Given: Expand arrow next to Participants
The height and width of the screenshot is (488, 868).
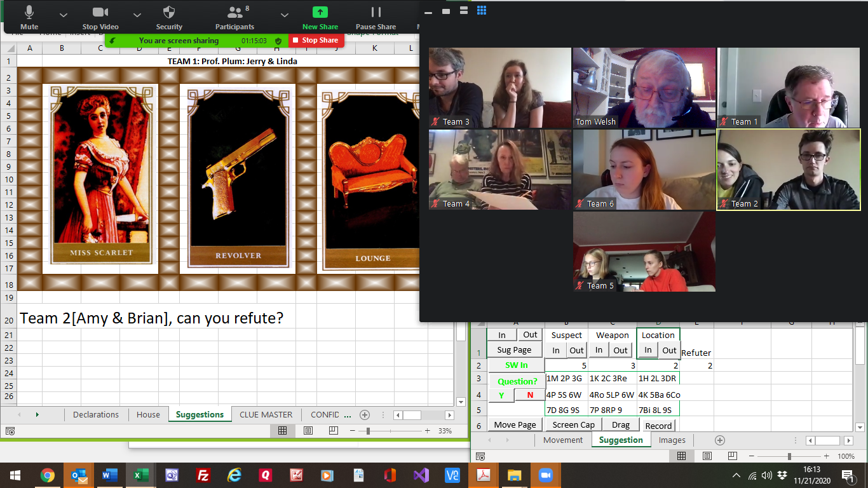Looking at the screenshot, I should (284, 14).
